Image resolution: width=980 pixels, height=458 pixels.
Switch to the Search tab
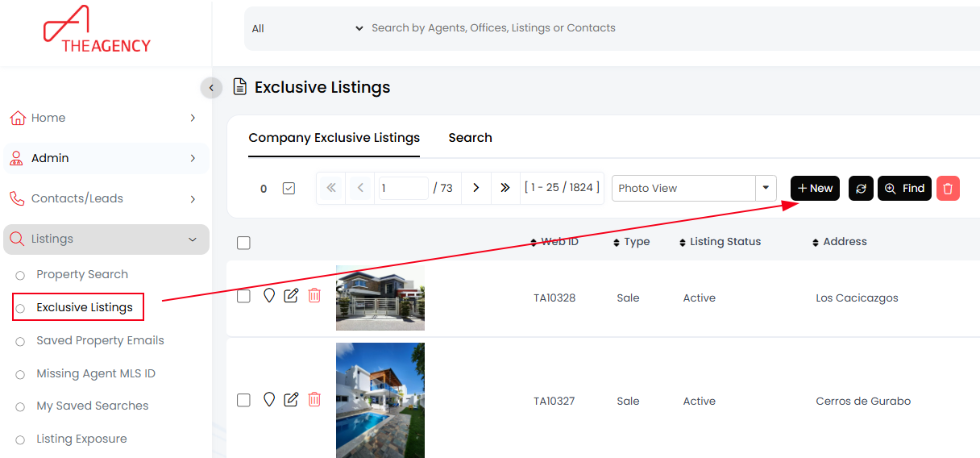click(470, 138)
